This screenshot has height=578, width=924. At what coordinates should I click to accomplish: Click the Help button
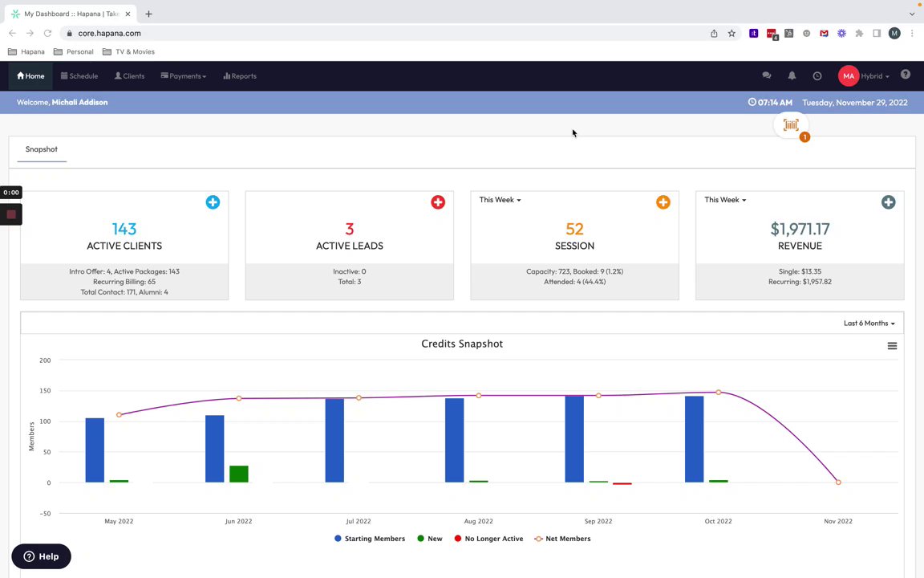click(x=41, y=556)
